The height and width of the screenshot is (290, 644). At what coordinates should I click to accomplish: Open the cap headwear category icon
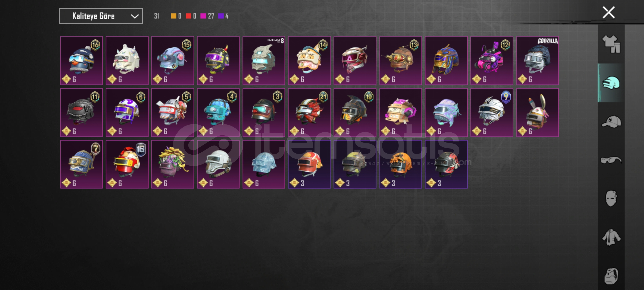[611, 121]
